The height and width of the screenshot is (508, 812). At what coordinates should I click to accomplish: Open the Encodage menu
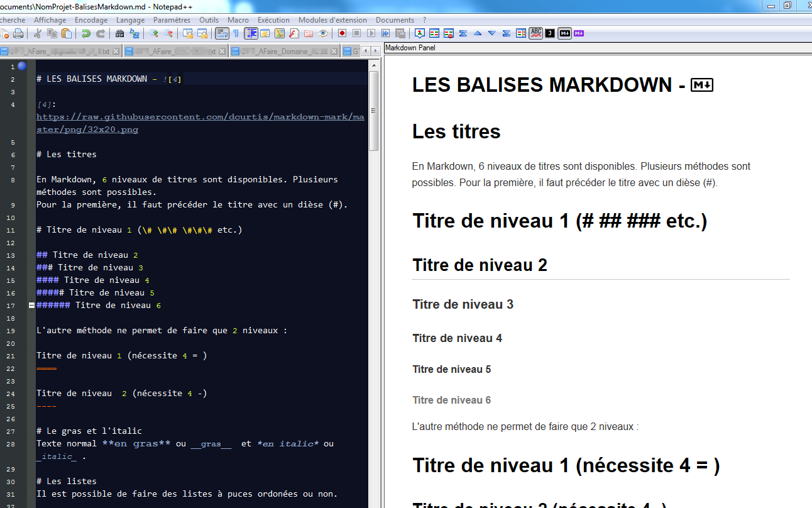pyautogui.click(x=91, y=19)
